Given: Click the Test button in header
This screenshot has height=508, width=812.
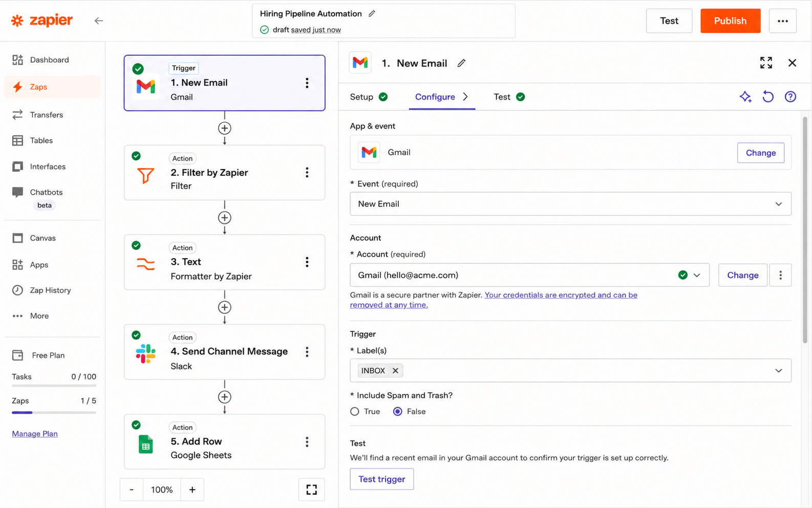Looking at the screenshot, I should click(x=669, y=21).
